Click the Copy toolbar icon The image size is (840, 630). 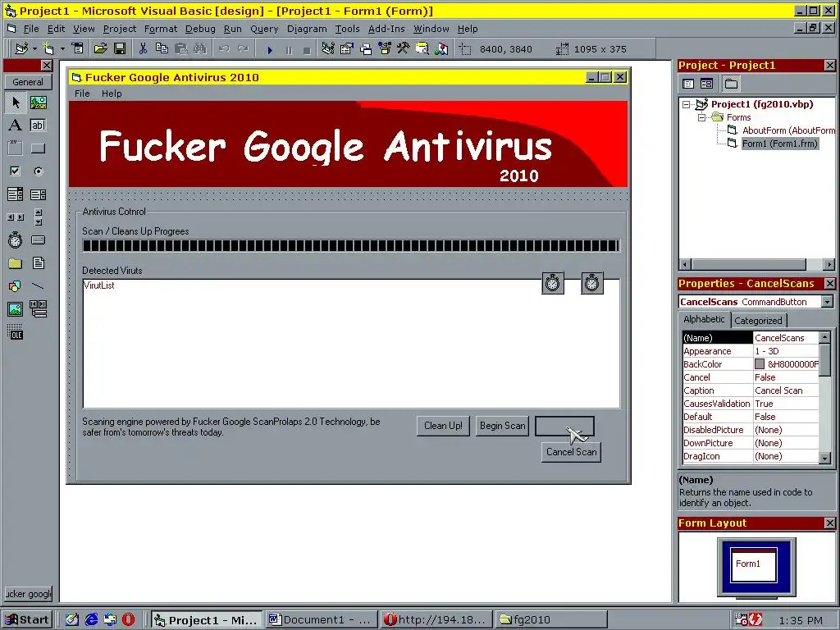coord(162,48)
